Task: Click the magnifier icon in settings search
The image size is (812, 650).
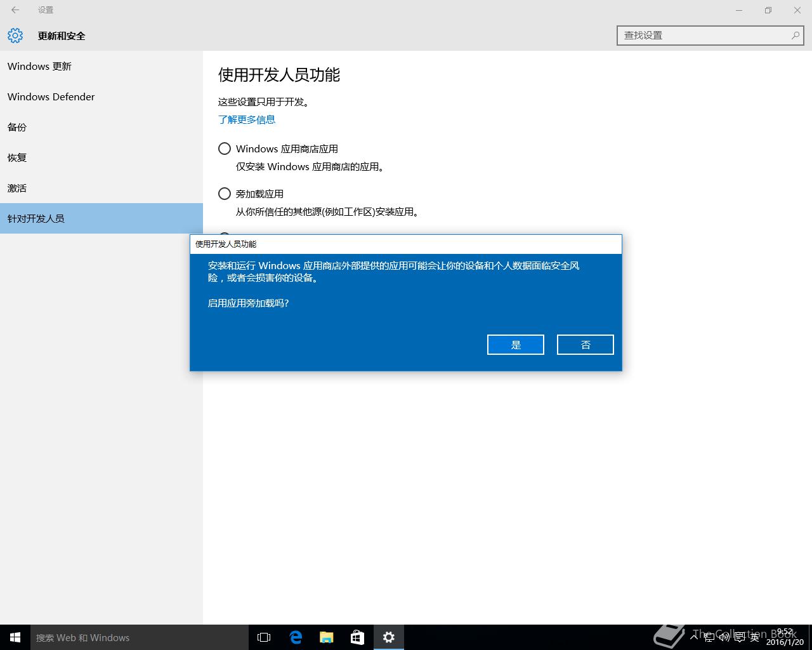Action: (795, 36)
